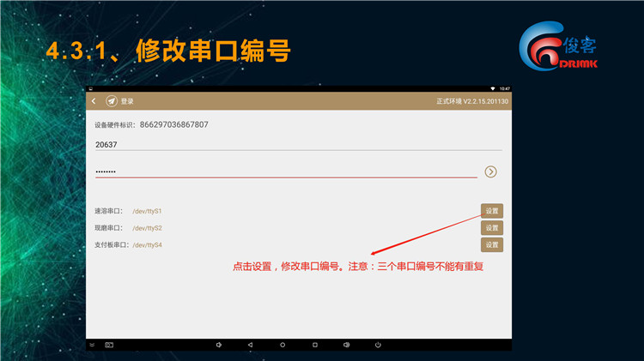644x361 pixels.
Task: Tap the recent apps square icon
Action: coord(315,345)
